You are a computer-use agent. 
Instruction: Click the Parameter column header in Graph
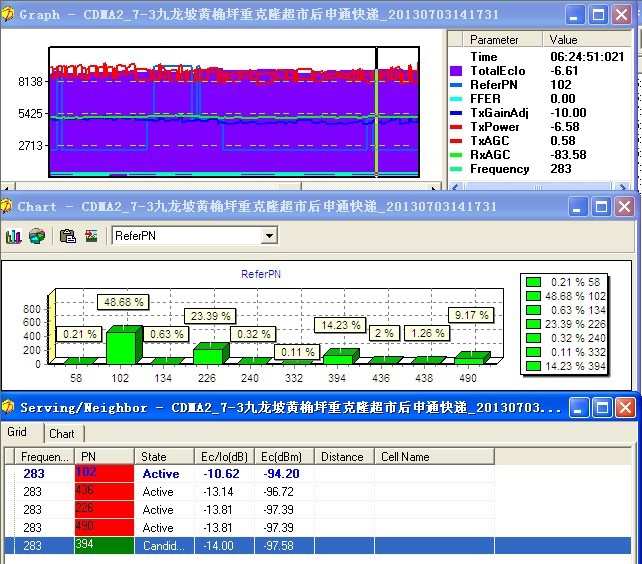tap(494, 40)
